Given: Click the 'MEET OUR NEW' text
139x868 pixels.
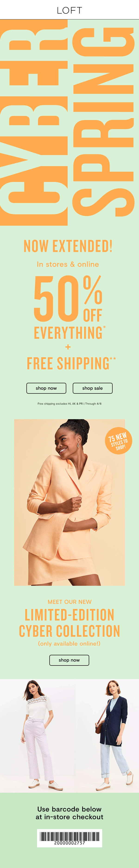Looking at the screenshot, I should (69, 602).
